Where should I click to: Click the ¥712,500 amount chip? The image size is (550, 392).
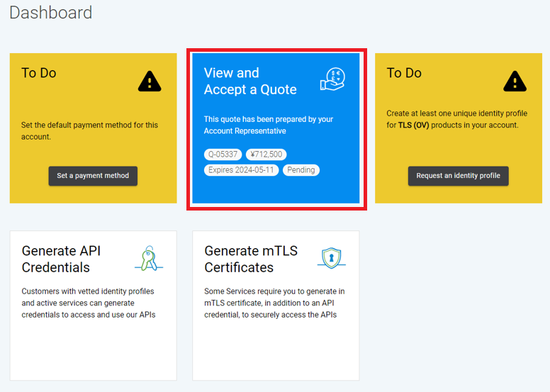pos(266,155)
